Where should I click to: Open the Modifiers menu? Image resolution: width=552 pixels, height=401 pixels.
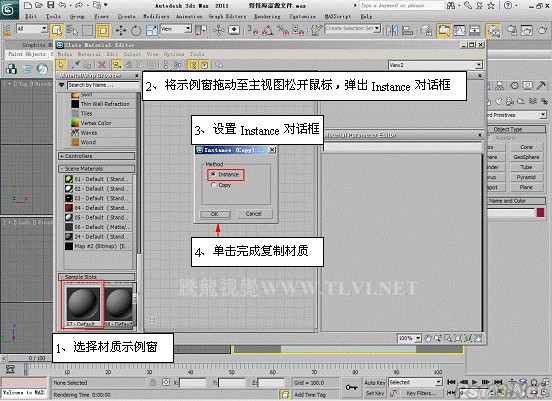coord(156,16)
